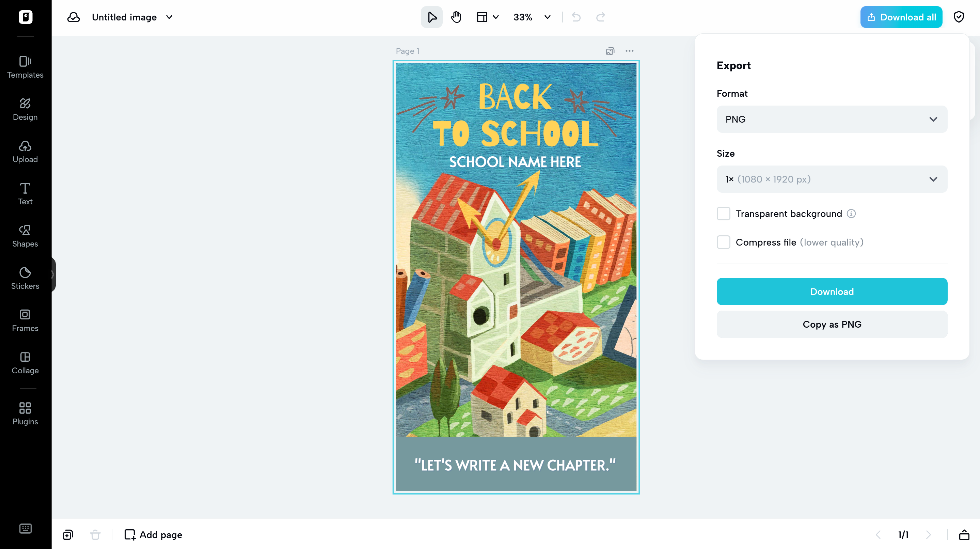The height and width of the screenshot is (549, 980).
Task: Click the duplicate page icon at bottom left
Action: point(68,535)
